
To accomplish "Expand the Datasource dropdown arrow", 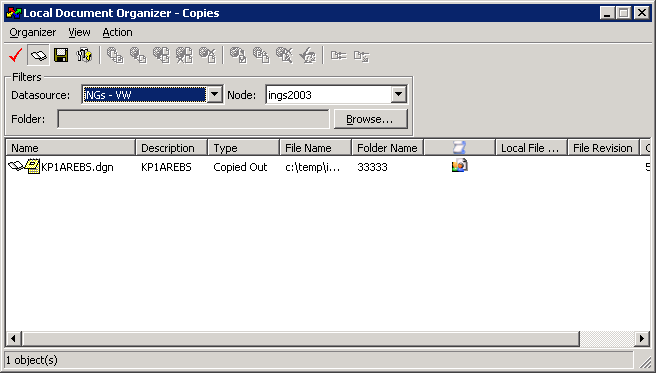I will pos(215,95).
